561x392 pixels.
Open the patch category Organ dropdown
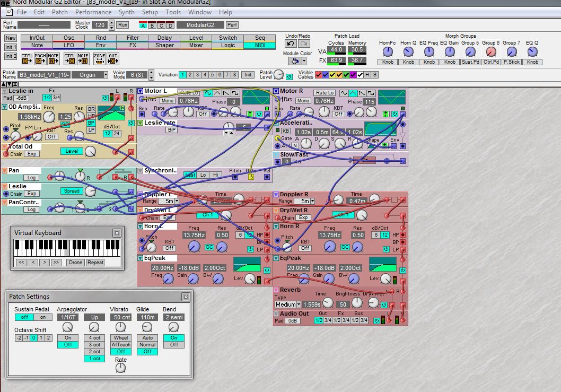(x=106, y=75)
